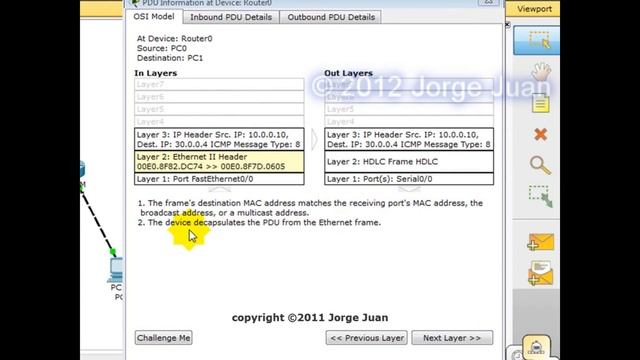The image size is (640, 360).
Task: Click the PC device in the workspace
Action: pyautogui.click(x=116, y=270)
